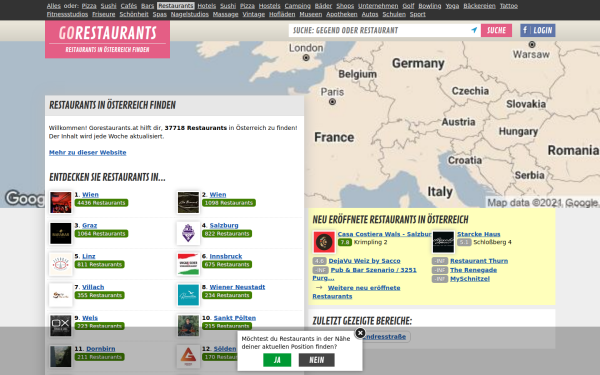
Task: Open the Graz restaurants link
Action: (x=90, y=225)
